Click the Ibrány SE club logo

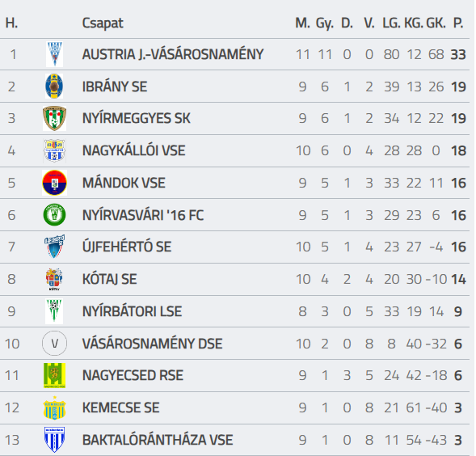54,87
